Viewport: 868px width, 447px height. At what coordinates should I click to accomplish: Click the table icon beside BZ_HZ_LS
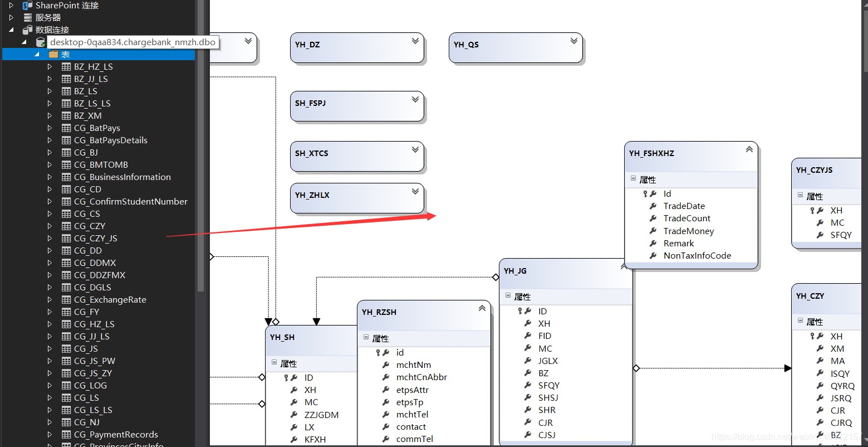click(x=66, y=67)
